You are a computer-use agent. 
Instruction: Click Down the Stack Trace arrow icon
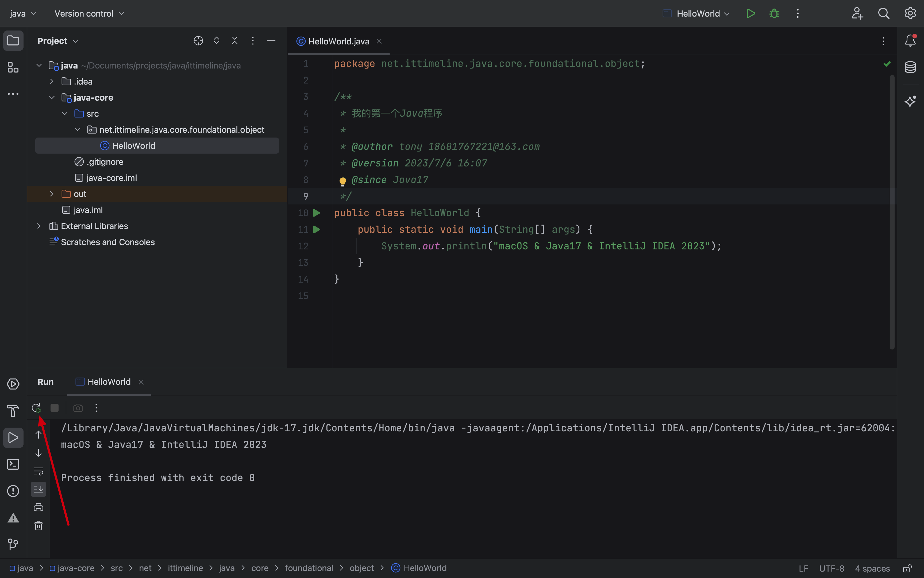pyautogui.click(x=38, y=453)
